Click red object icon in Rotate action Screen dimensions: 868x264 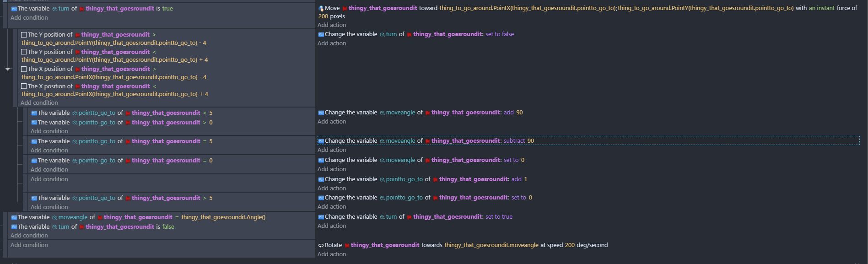tap(347, 245)
